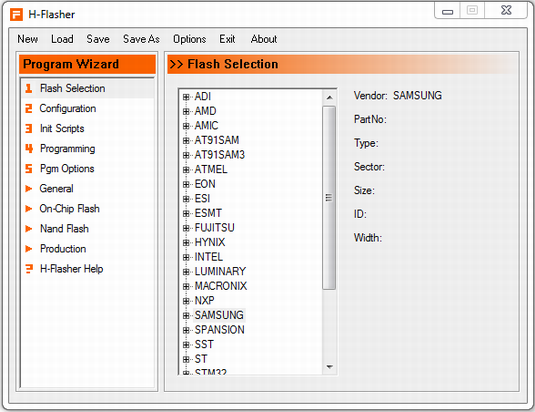The height and width of the screenshot is (412, 535).
Task: Click the orange number 5 Pgm Options icon
Action: point(29,168)
